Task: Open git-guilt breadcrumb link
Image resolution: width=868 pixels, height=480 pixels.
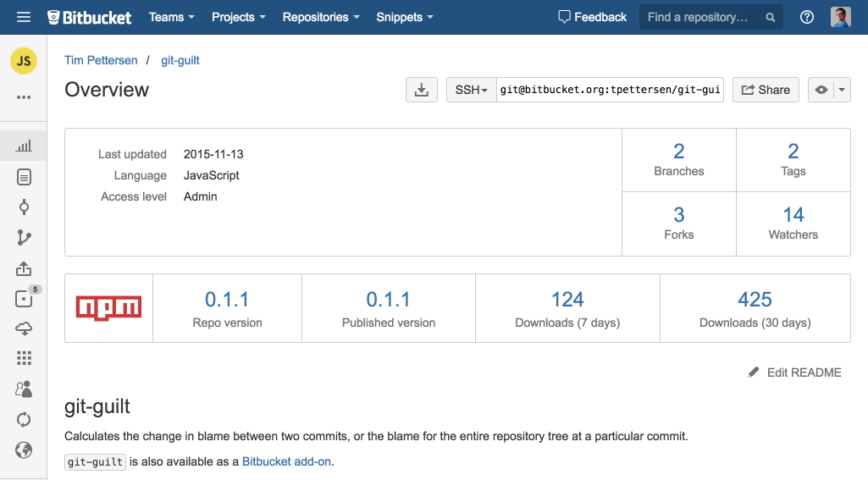Action: click(x=180, y=60)
